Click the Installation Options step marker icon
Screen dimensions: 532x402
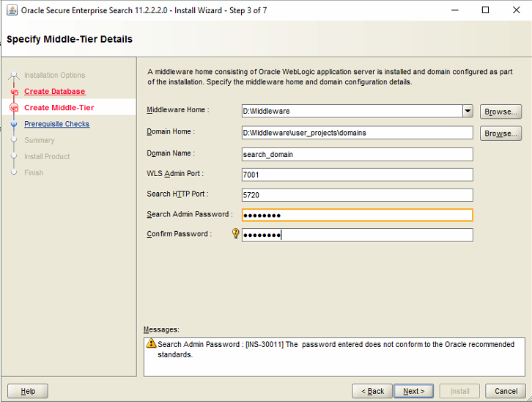pyautogui.click(x=14, y=75)
